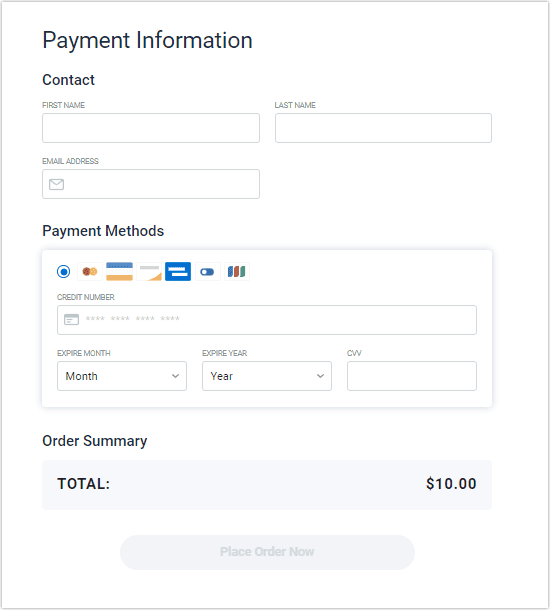The width and height of the screenshot is (551, 611).
Task: Click the Diners Club card icon
Action: [x=207, y=272]
